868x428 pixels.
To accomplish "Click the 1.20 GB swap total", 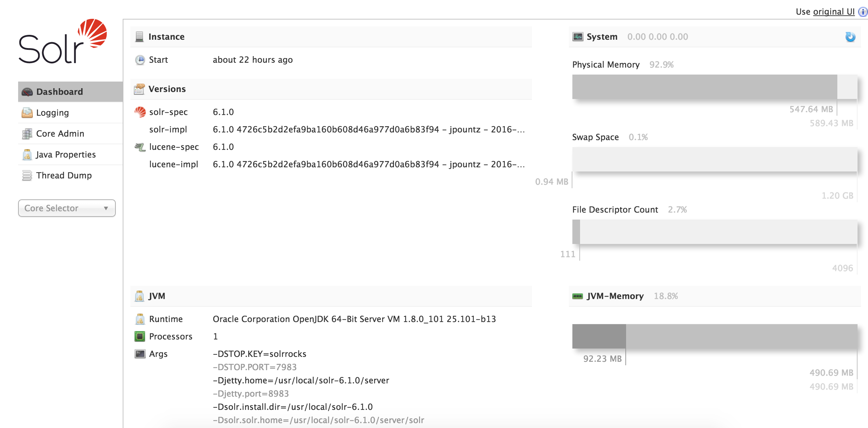I will tap(838, 196).
